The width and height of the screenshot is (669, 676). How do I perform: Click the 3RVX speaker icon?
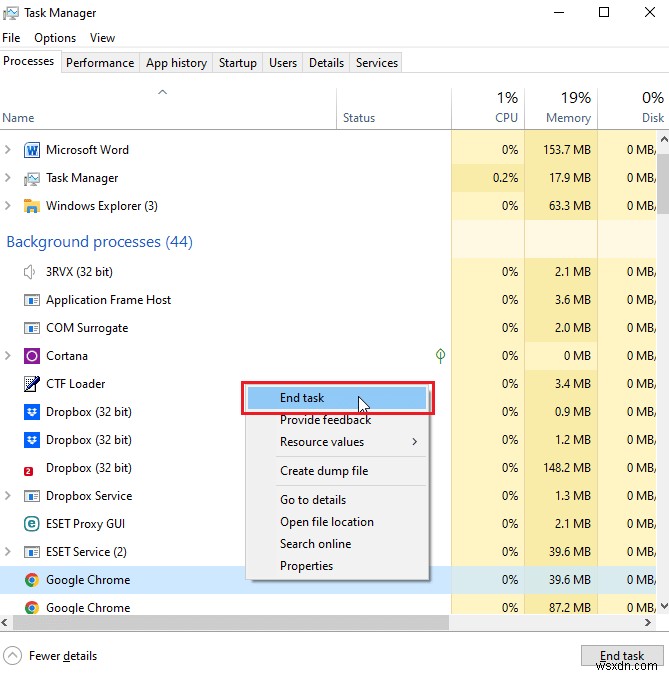click(29, 272)
